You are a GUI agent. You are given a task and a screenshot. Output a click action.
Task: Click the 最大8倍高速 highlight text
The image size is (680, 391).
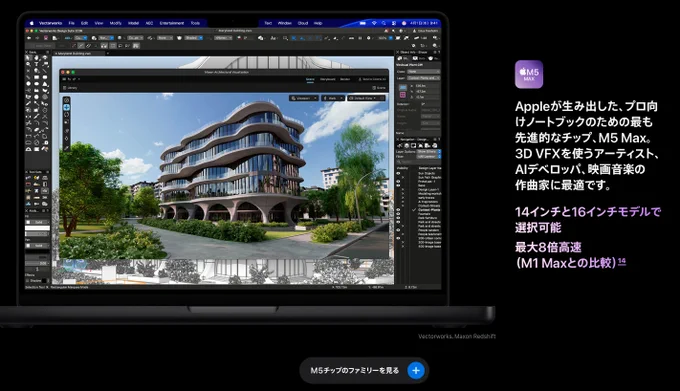548,248
